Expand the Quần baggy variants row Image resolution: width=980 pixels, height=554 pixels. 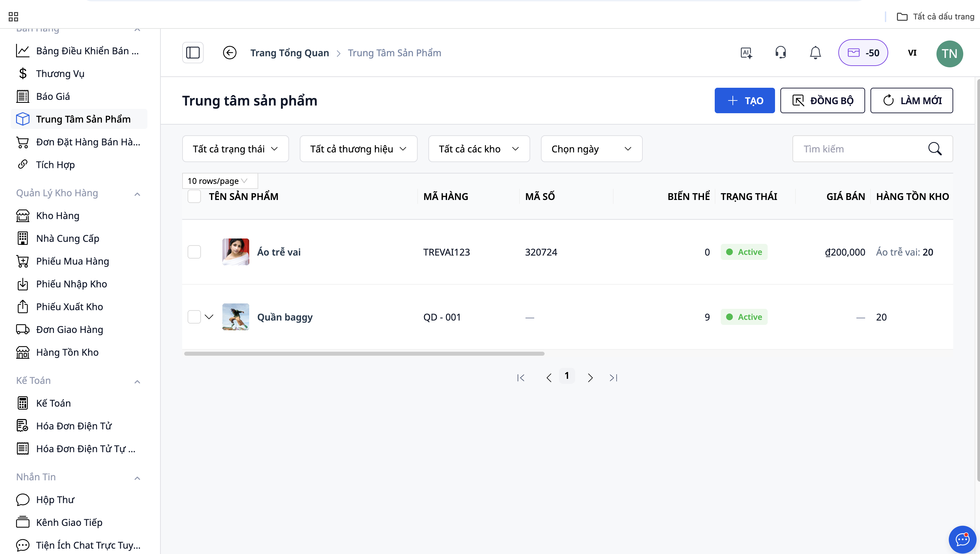pyautogui.click(x=209, y=317)
